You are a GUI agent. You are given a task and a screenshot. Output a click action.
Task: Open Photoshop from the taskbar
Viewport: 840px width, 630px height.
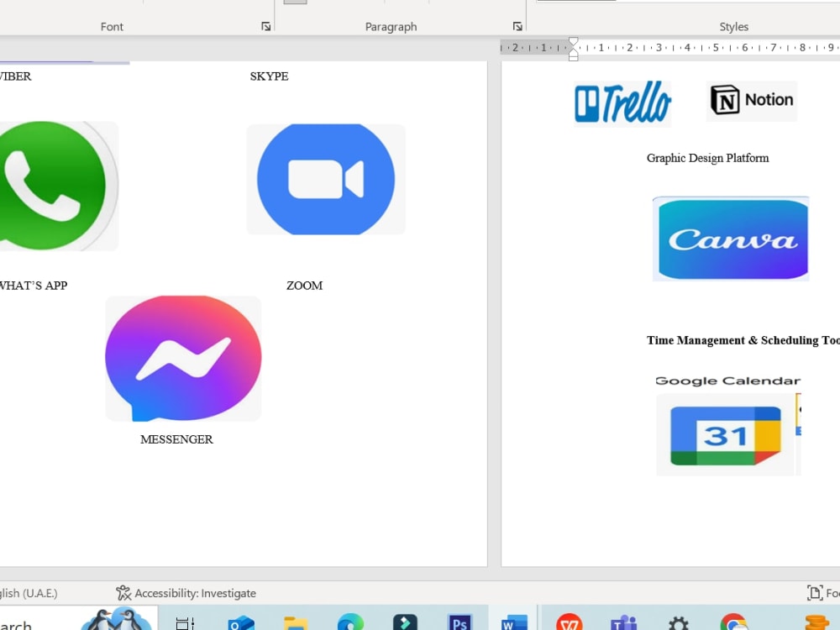(459, 622)
